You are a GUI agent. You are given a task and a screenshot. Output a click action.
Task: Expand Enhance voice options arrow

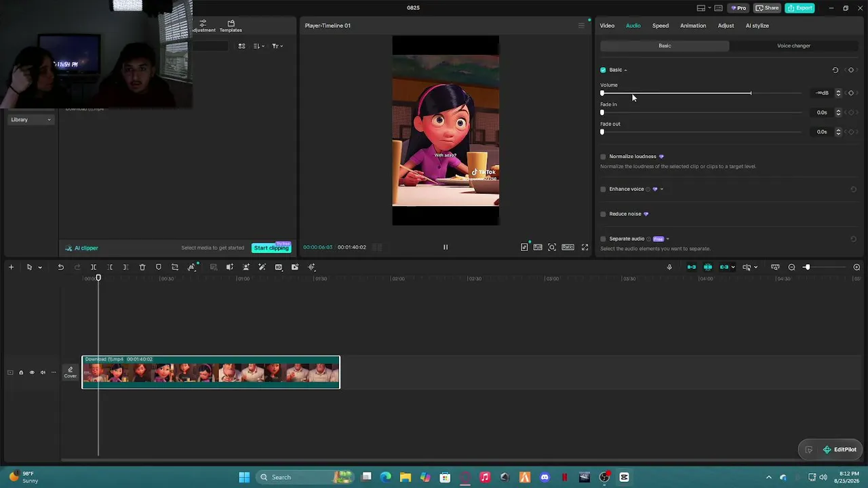coord(662,189)
